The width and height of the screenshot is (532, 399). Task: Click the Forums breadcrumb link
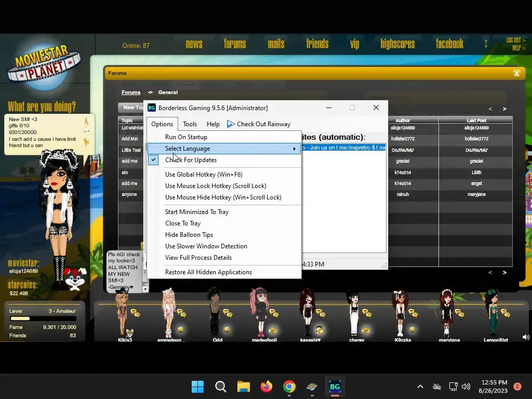pyautogui.click(x=131, y=92)
